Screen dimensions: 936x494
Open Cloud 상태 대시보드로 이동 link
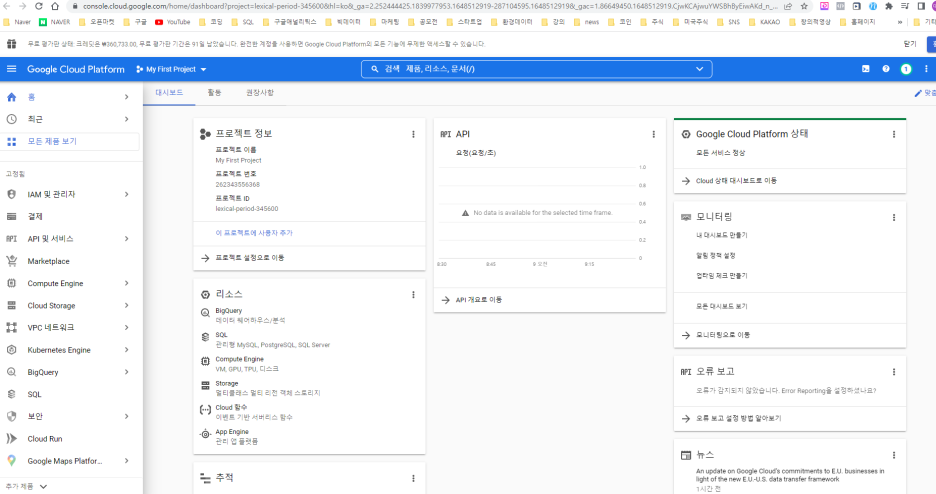coord(736,180)
